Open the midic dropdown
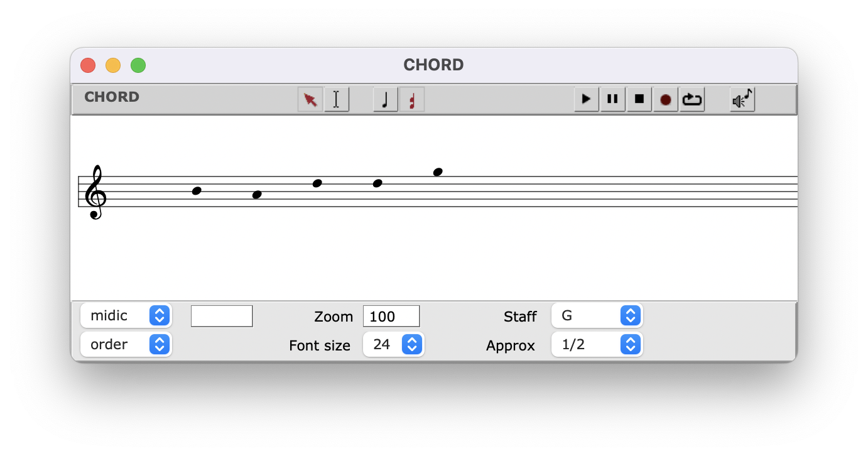The height and width of the screenshot is (456, 868). (x=126, y=315)
